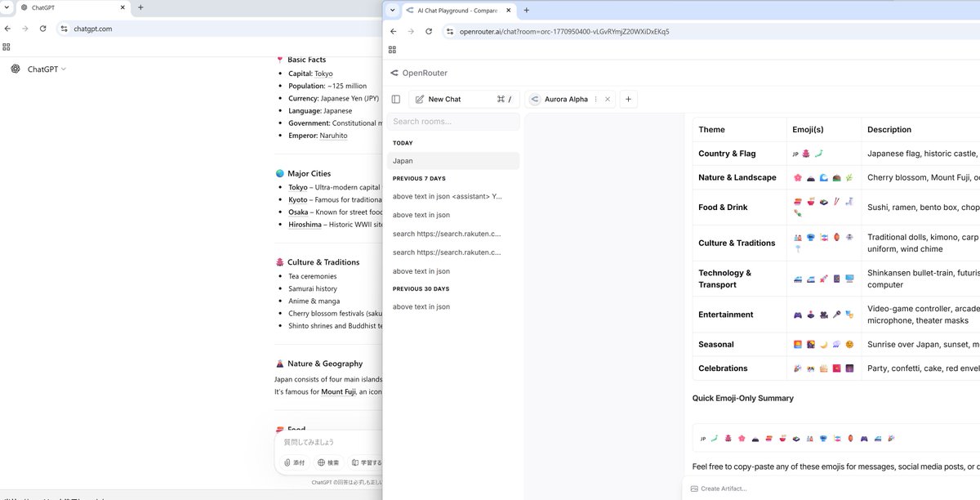Open a new tab in OpenRouter window
The image size is (980, 500).
[x=526, y=11]
